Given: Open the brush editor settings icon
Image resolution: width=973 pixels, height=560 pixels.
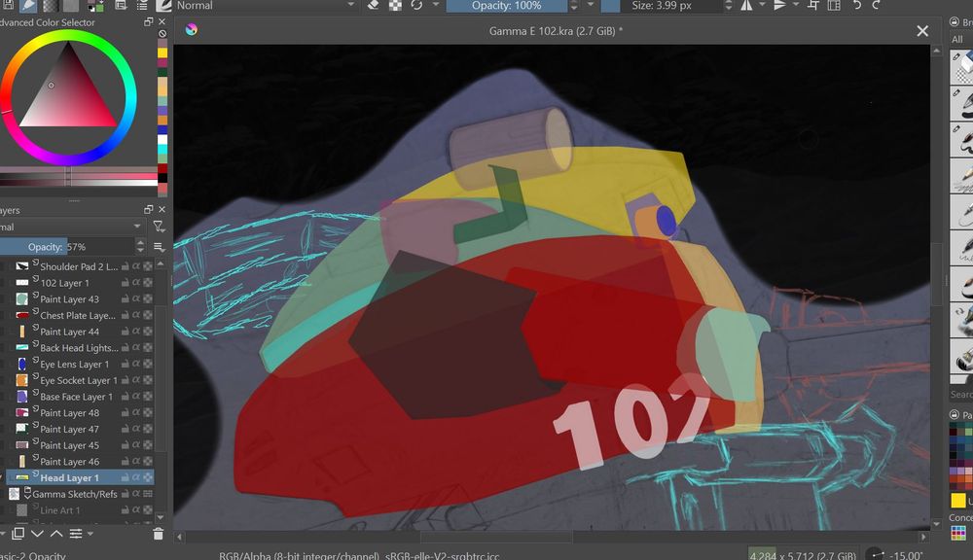Looking at the screenshot, I should tap(121, 6).
